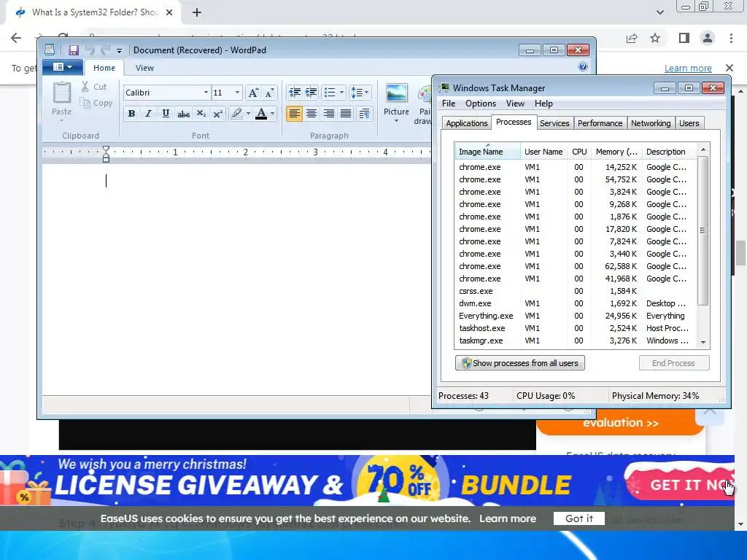Click the Save icon in WordPad toolbar
Image resolution: width=747 pixels, height=560 pixels.
(x=74, y=50)
